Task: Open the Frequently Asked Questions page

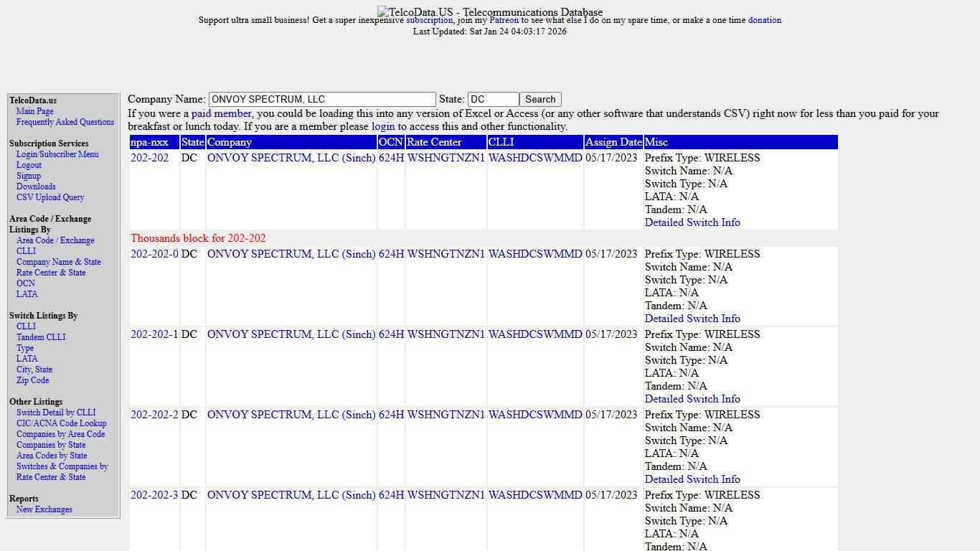Action: [x=65, y=122]
